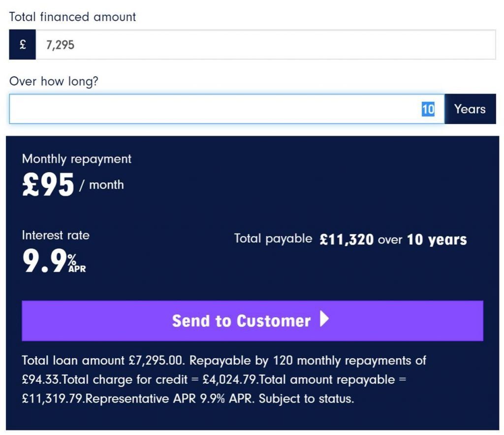Image resolution: width=504 pixels, height=435 pixels.
Task: Click the £95 monthly repayment value
Action: point(48,184)
